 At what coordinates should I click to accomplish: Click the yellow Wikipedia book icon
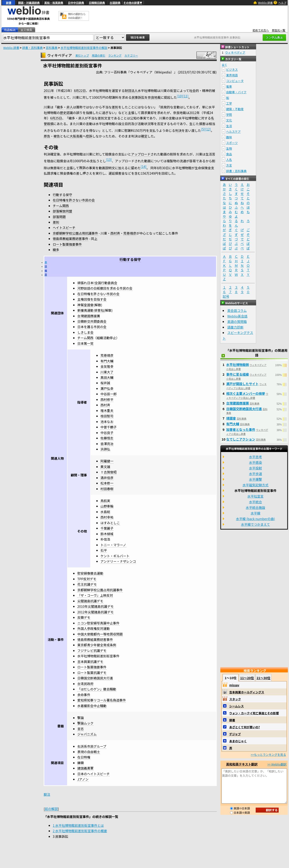point(43,55)
